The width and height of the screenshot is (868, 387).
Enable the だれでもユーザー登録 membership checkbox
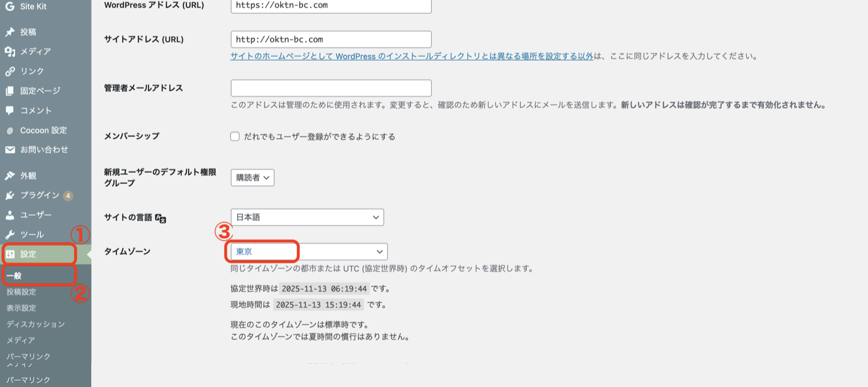pyautogui.click(x=234, y=137)
